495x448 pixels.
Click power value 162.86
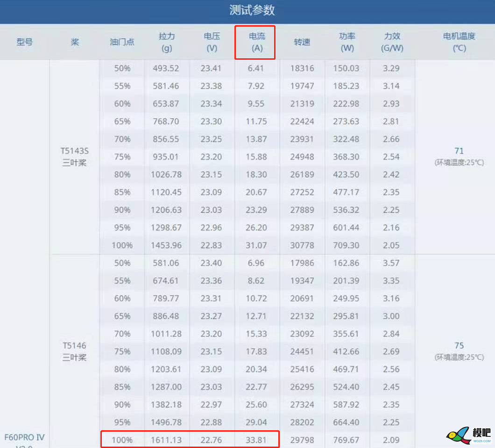[x=346, y=263]
